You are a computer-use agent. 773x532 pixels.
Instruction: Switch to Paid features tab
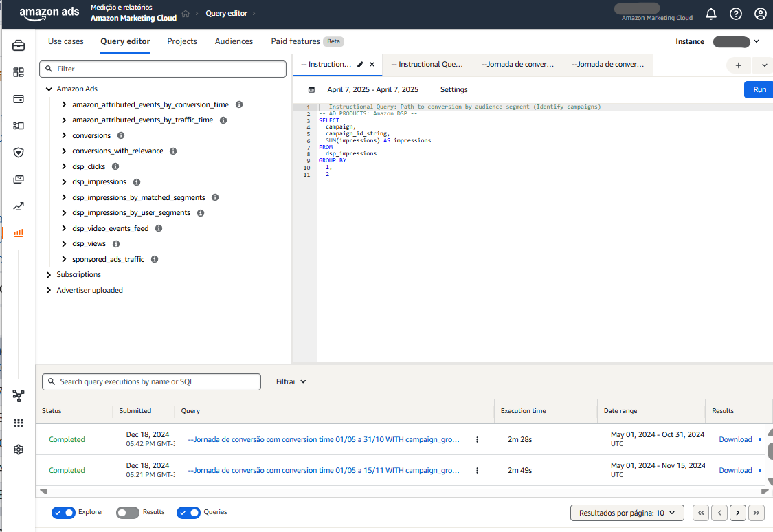coord(295,41)
